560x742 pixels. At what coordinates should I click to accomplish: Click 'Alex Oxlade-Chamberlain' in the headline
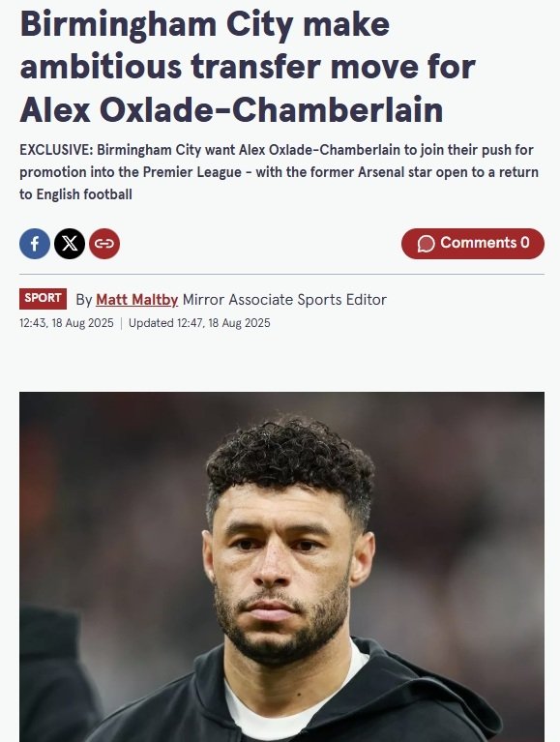coord(231,109)
